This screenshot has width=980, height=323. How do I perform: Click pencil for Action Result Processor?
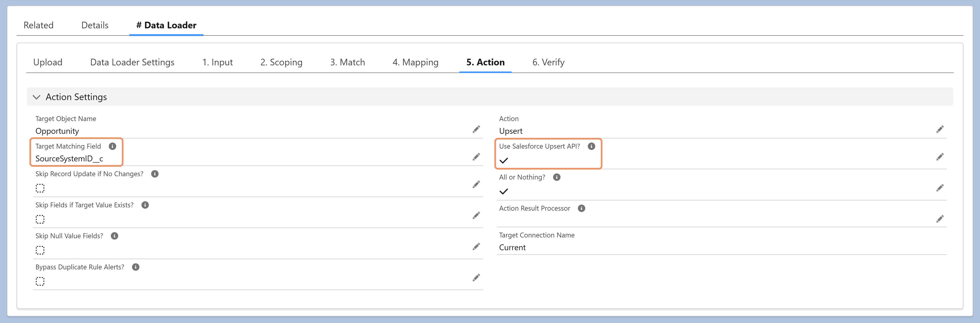pos(940,219)
